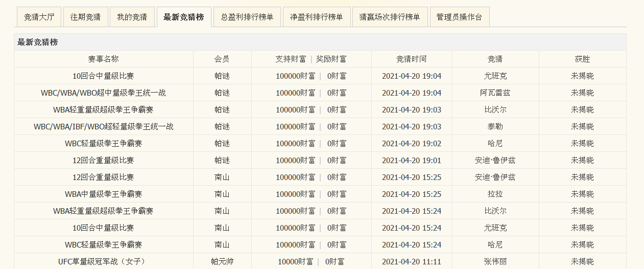Click 安迪·鲁伊兹 in the 19:01 row

pos(495,160)
